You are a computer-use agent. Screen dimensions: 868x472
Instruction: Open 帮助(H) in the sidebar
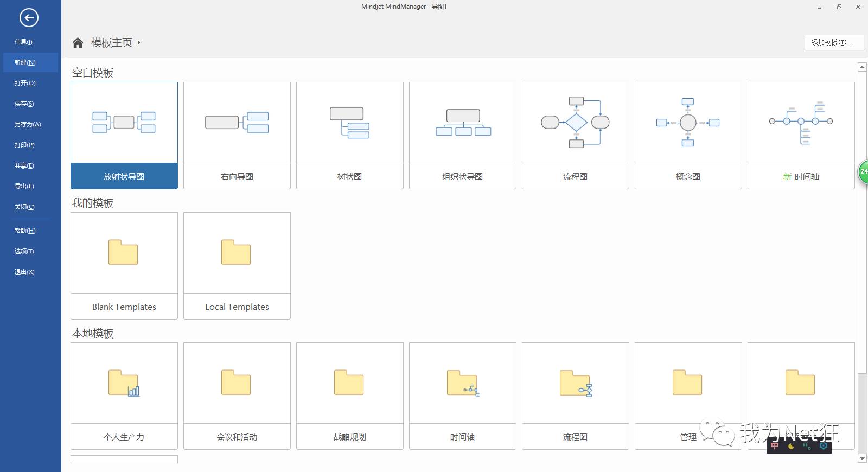tap(25, 231)
